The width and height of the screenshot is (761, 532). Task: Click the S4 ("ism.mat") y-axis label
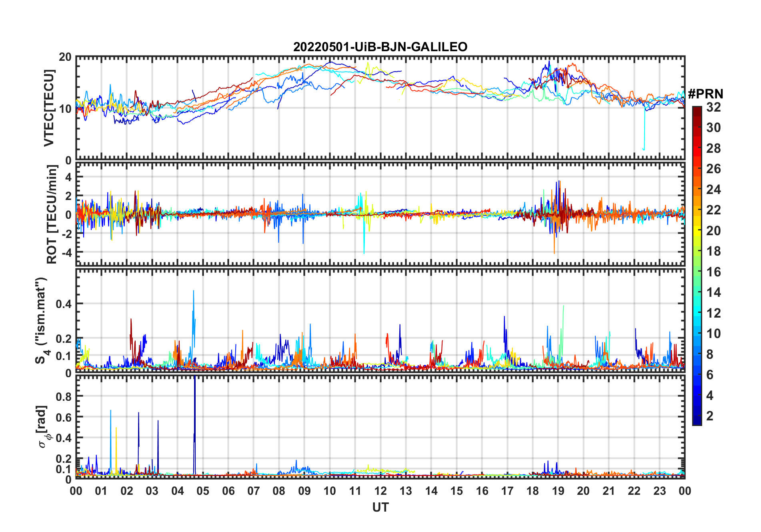click(x=42, y=320)
